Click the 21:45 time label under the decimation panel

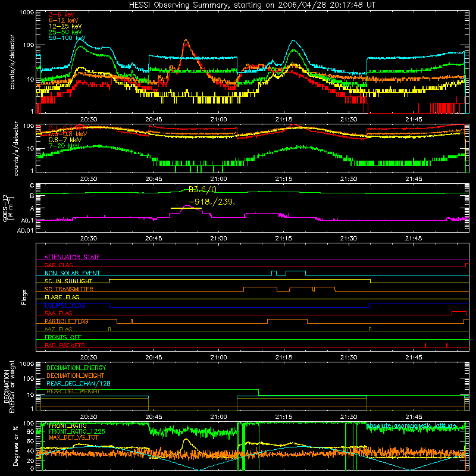coord(414,417)
